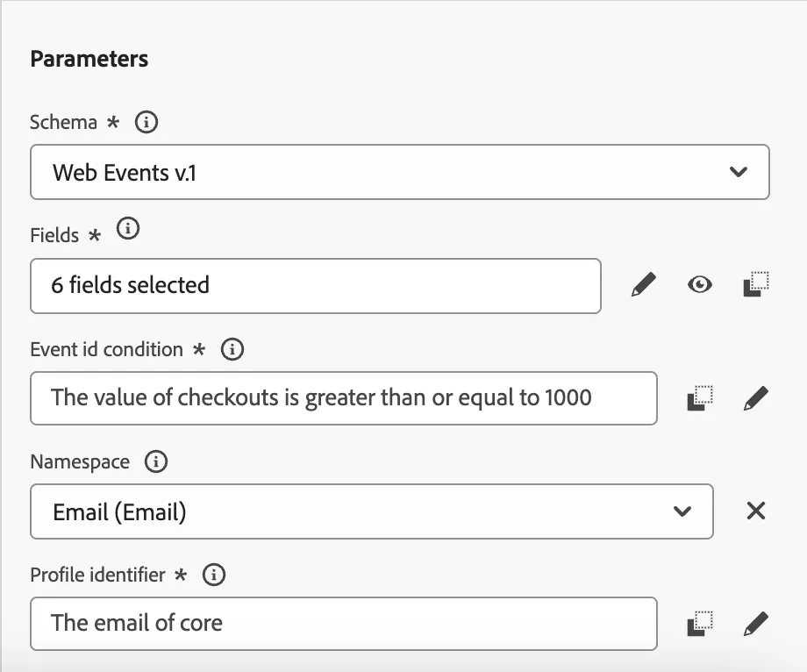Click the '6 fields selected' input field
807x672 pixels.
pos(316,286)
